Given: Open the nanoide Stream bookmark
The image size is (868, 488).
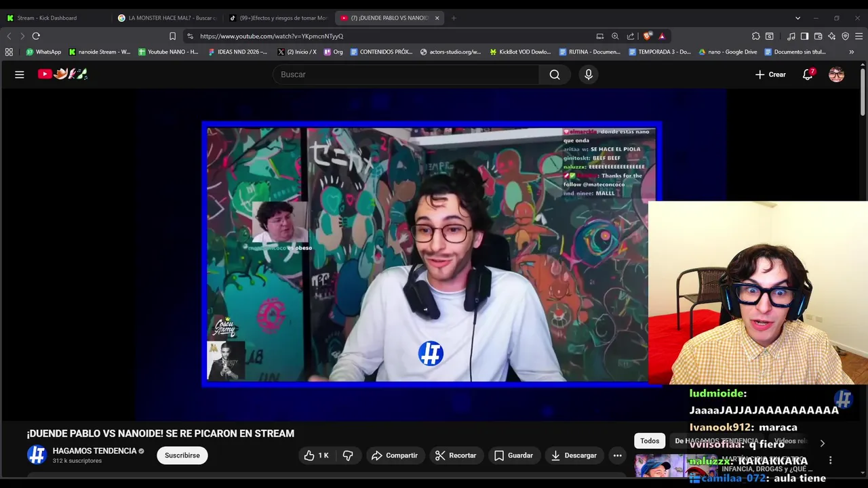Looking at the screenshot, I should 100,52.
